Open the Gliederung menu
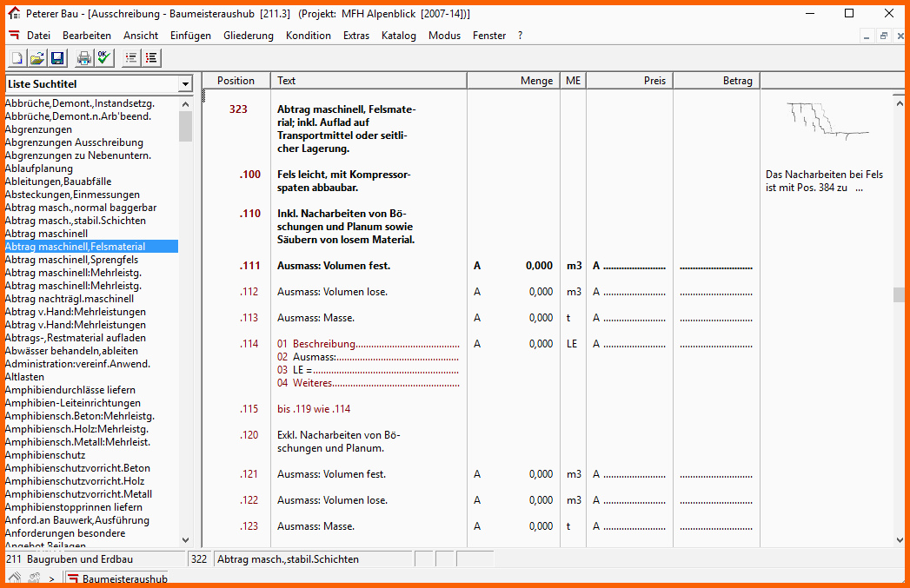This screenshot has width=910, height=588. tap(249, 36)
